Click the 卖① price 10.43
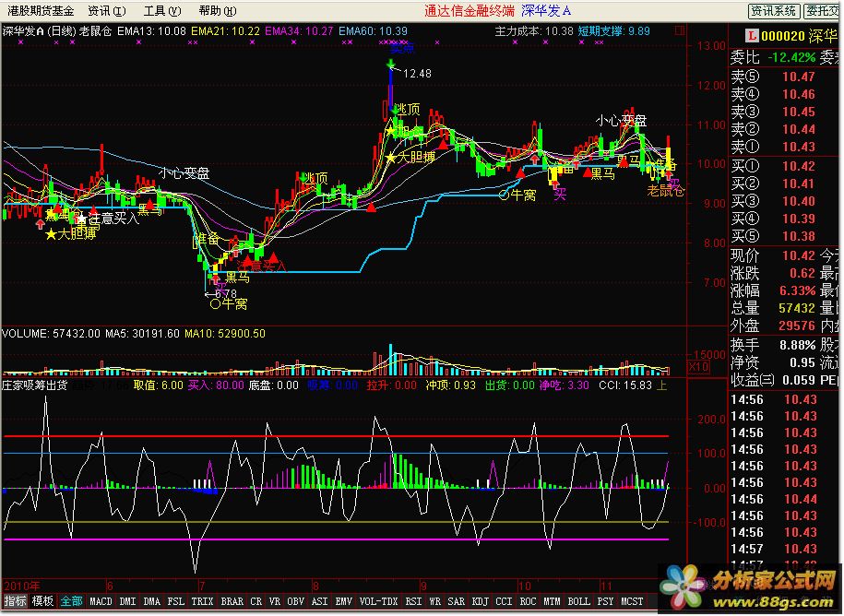Image resolution: width=844 pixels, height=616 pixels. click(x=798, y=147)
